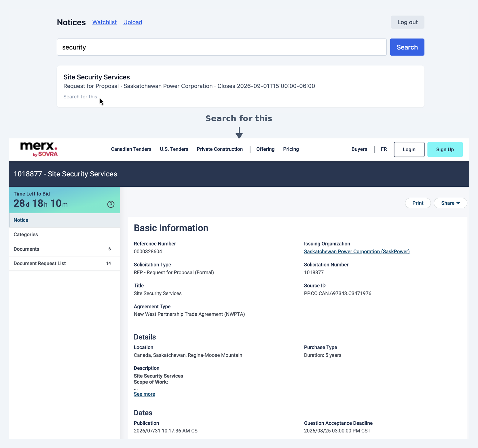The width and height of the screenshot is (478, 448).
Task: Click the Sign Up button
Action: [x=445, y=149]
